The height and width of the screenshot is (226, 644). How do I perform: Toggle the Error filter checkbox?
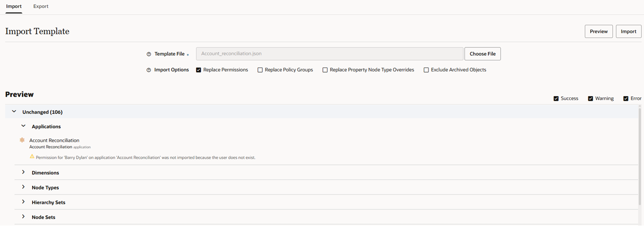tap(626, 99)
